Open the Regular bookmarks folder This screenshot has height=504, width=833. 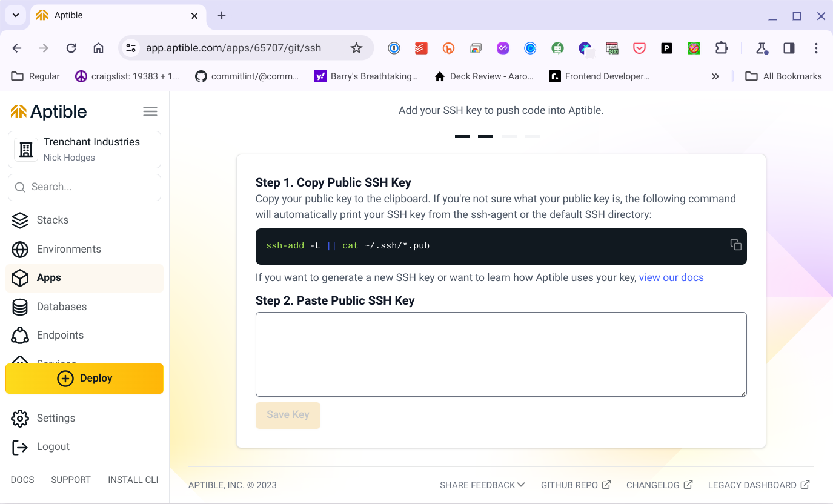36,76
